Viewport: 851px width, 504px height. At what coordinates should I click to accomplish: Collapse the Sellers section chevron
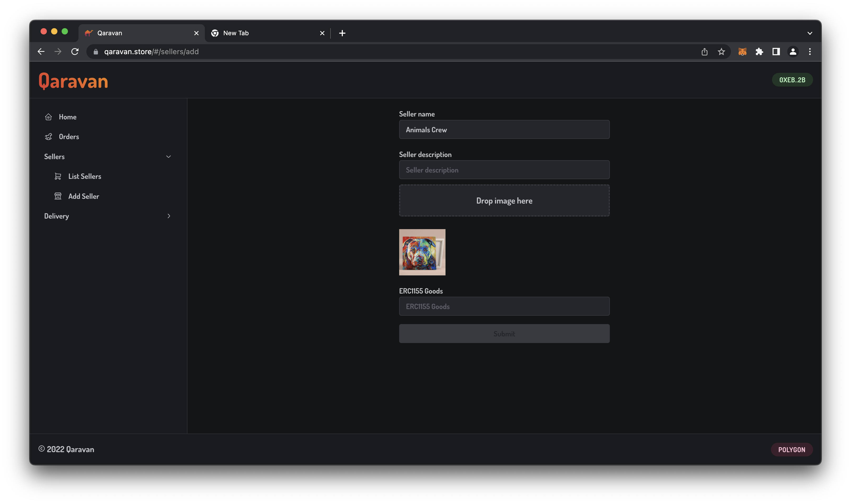coord(168,157)
